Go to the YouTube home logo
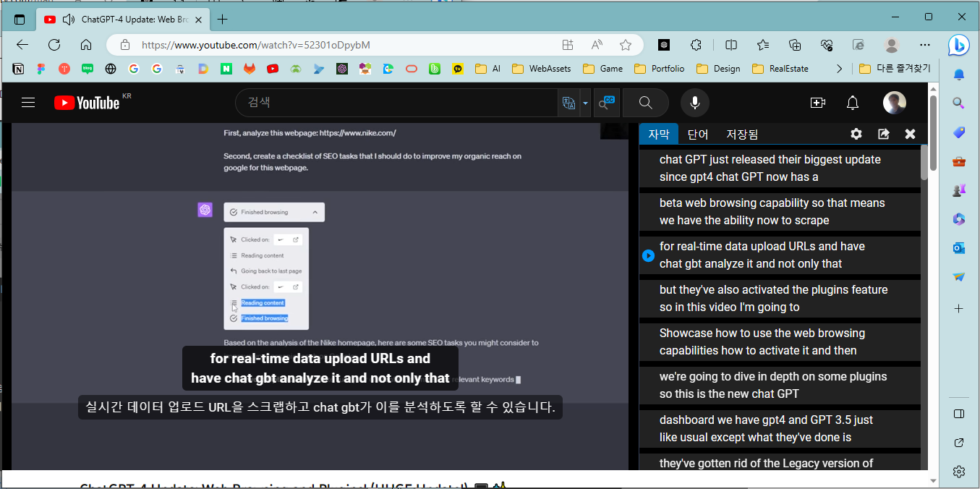This screenshot has width=980, height=489. click(x=87, y=103)
